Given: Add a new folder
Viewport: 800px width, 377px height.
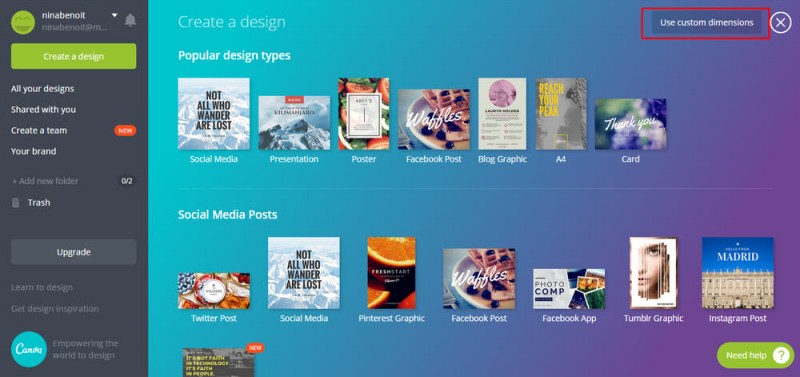Looking at the screenshot, I should tap(45, 181).
